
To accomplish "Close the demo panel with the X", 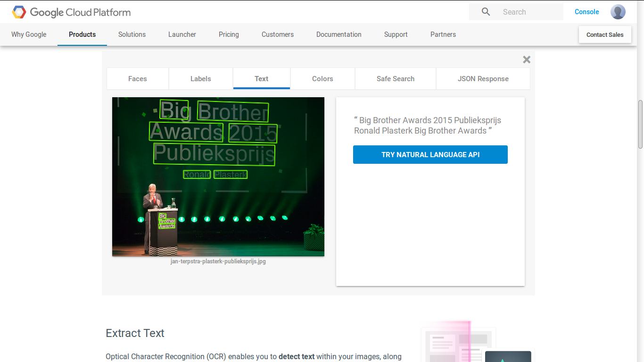I will (x=527, y=59).
